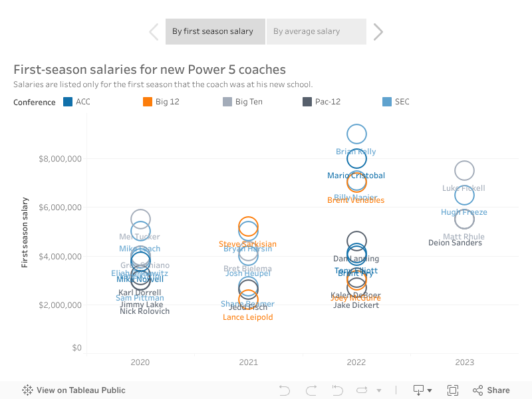This screenshot has width=532, height=399.
Task: Click the revert view icon
Action: coord(336,390)
